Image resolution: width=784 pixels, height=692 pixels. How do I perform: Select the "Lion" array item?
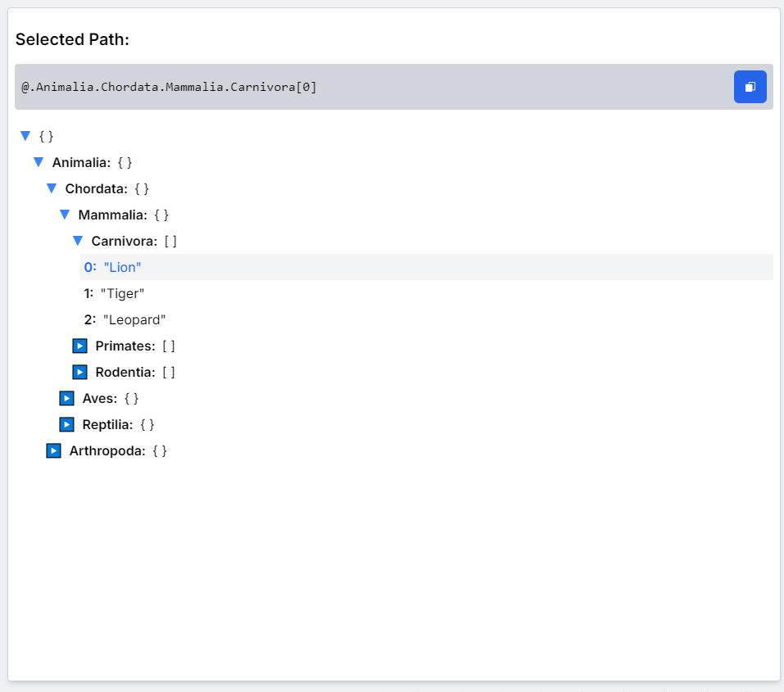tap(122, 267)
